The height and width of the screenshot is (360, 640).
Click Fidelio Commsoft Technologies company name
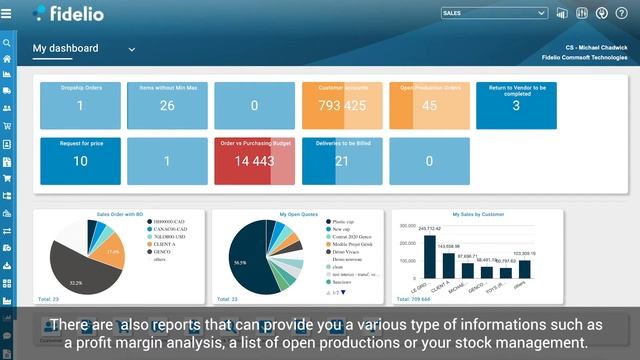584,58
